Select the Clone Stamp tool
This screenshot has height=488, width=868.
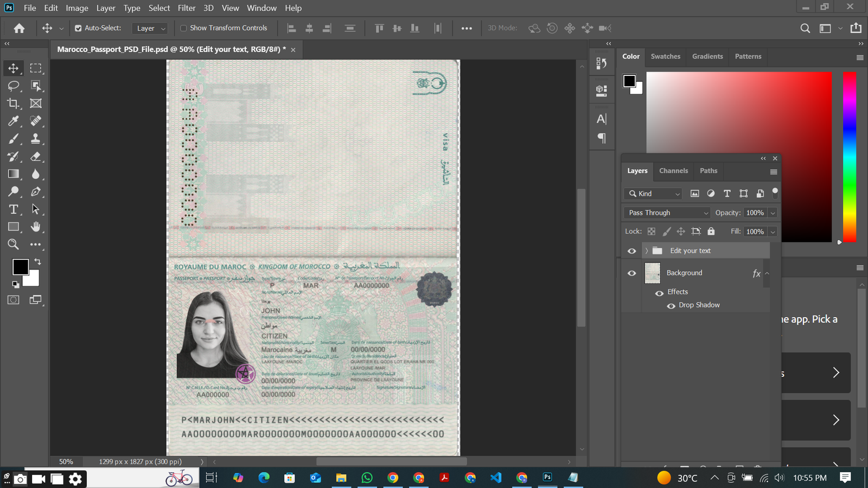coord(36,139)
